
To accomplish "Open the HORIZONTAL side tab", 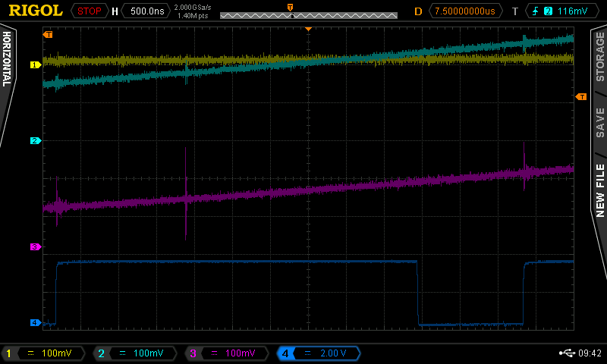I will (x=7, y=59).
